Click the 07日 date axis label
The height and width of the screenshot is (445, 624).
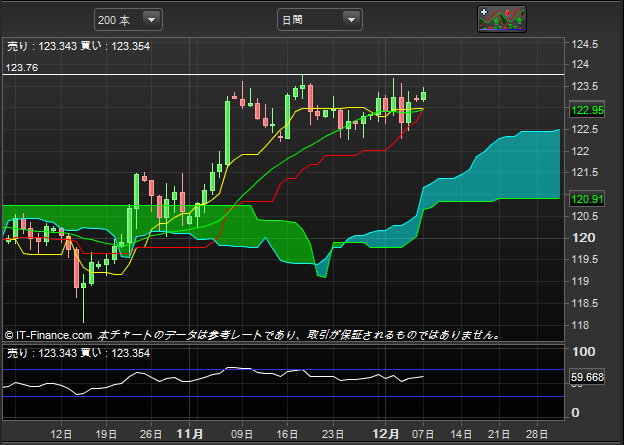pyautogui.click(x=423, y=434)
